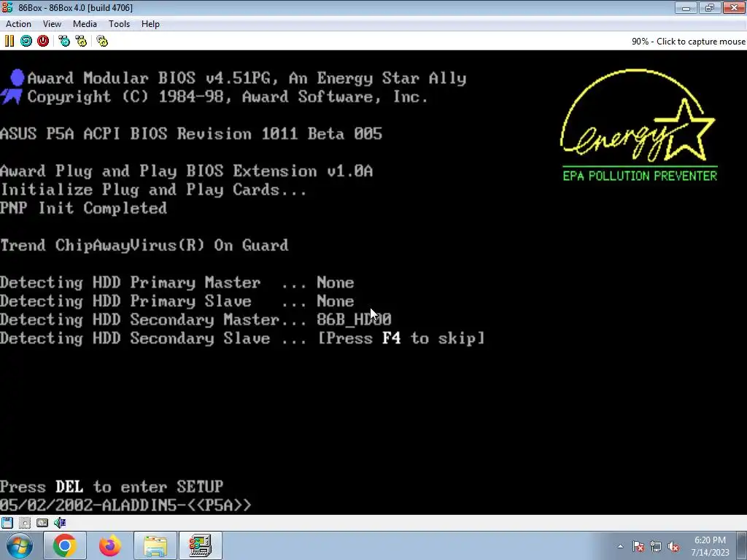Click the 86Box taskbar button
747x560 pixels.
[x=200, y=545]
